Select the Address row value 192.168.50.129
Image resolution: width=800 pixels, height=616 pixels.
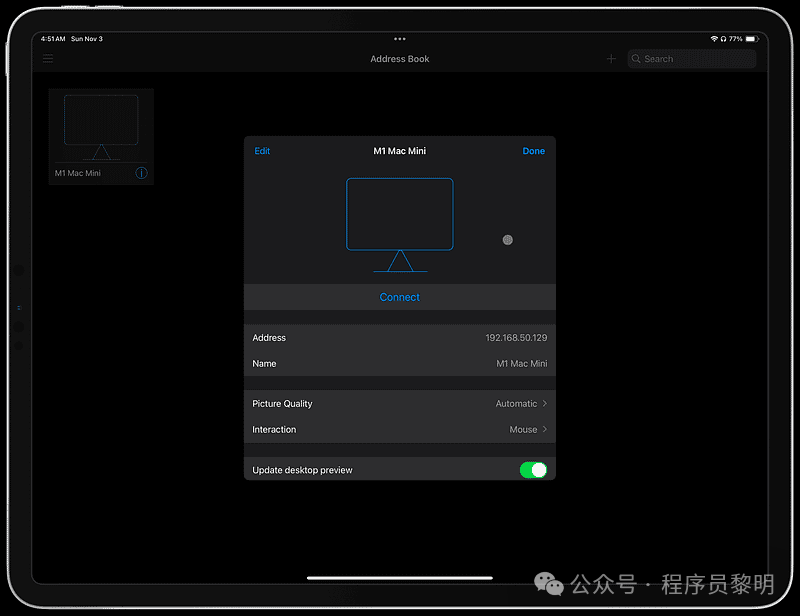click(x=516, y=338)
